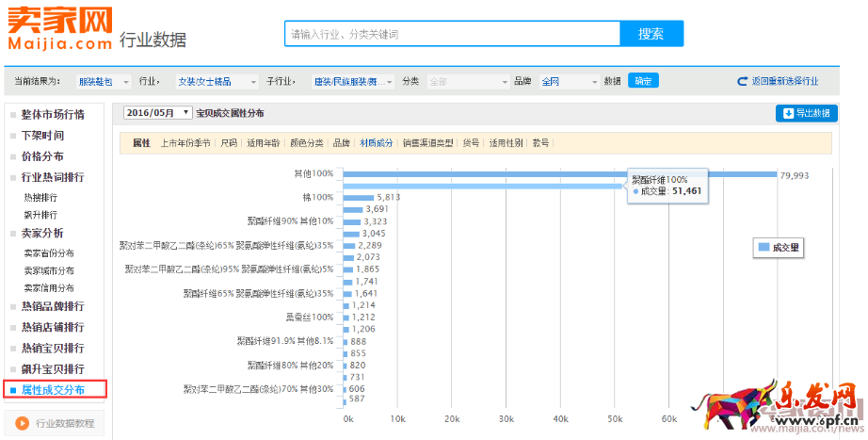Screen dimensions: 868x440
Task: Switch to 上市年份季节 attribute tab
Action: coord(185,143)
